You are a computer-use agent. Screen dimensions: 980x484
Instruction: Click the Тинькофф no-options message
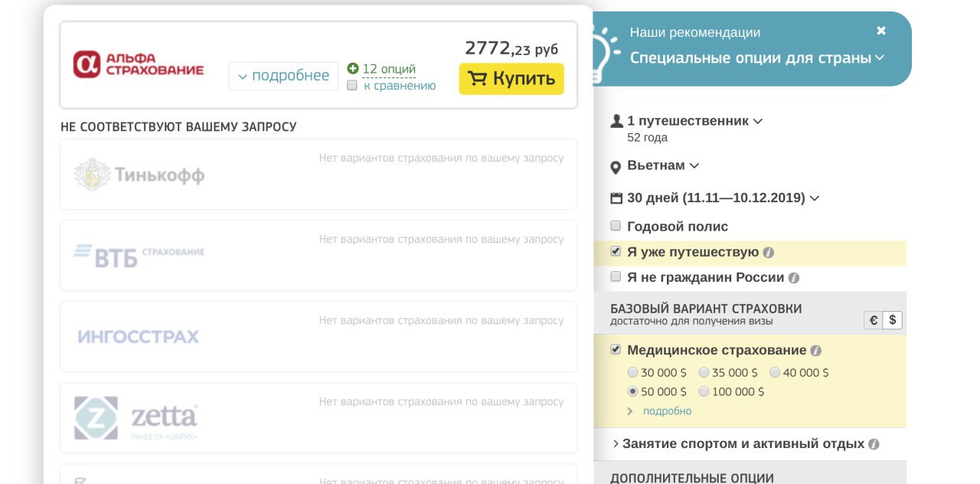[x=441, y=158]
